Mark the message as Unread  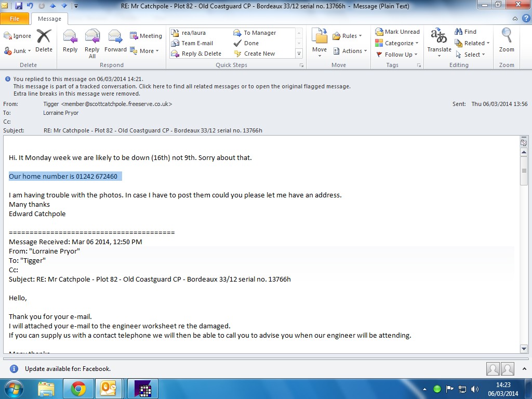point(397,32)
